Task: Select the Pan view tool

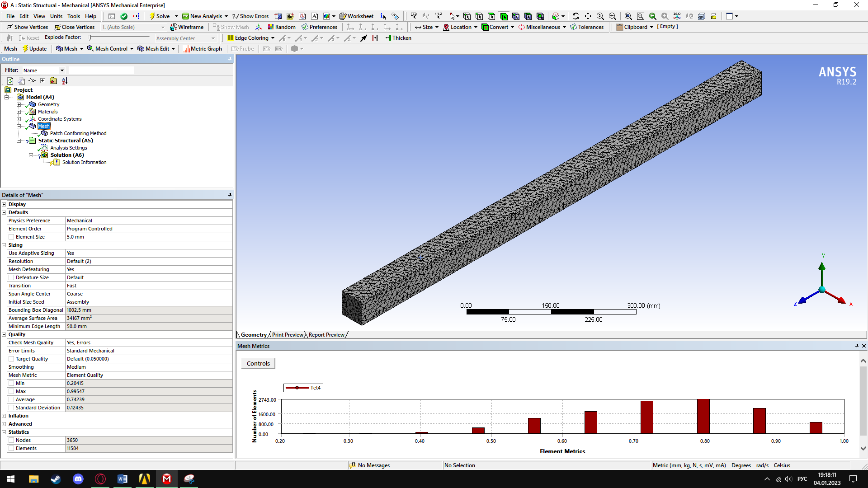Action: pos(588,16)
